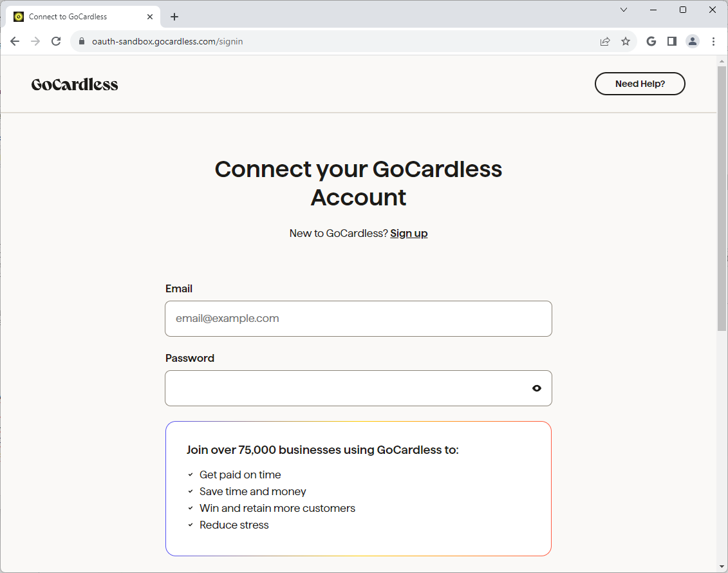Navigate back using the back arrow

pyautogui.click(x=15, y=41)
